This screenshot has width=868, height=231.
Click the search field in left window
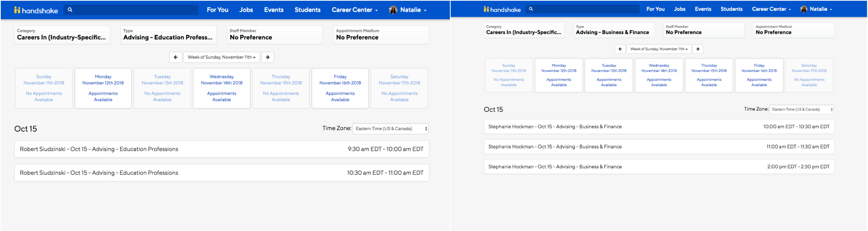point(131,10)
